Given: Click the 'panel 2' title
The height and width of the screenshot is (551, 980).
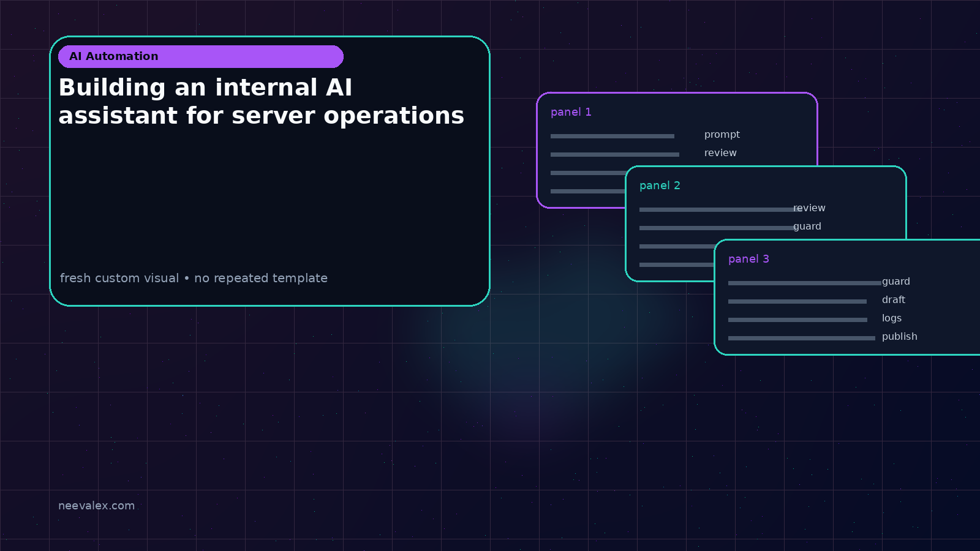Looking at the screenshot, I should coord(660,186).
